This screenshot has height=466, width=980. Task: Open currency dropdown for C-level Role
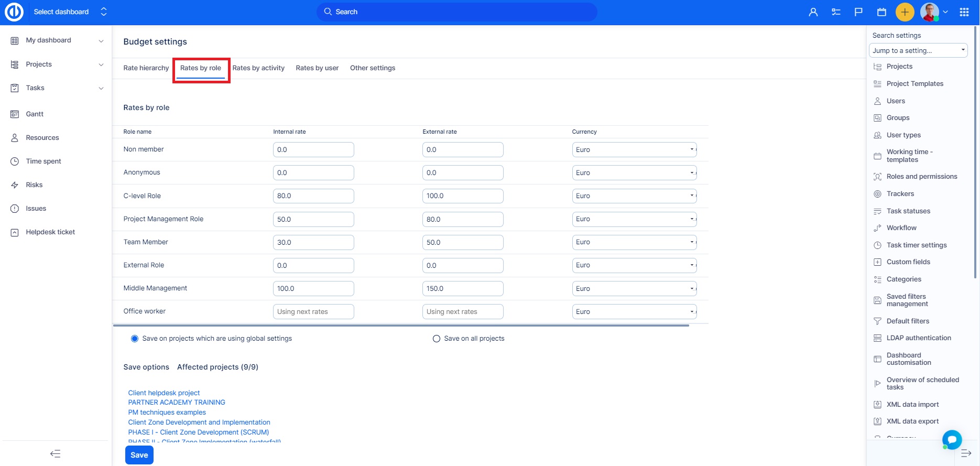point(634,196)
